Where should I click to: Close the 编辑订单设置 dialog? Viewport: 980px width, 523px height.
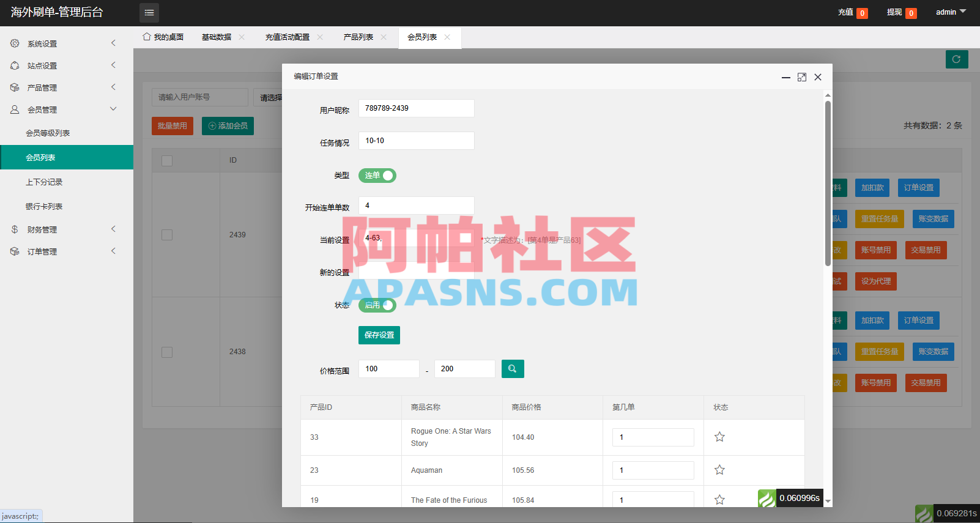pyautogui.click(x=818, y=77)
